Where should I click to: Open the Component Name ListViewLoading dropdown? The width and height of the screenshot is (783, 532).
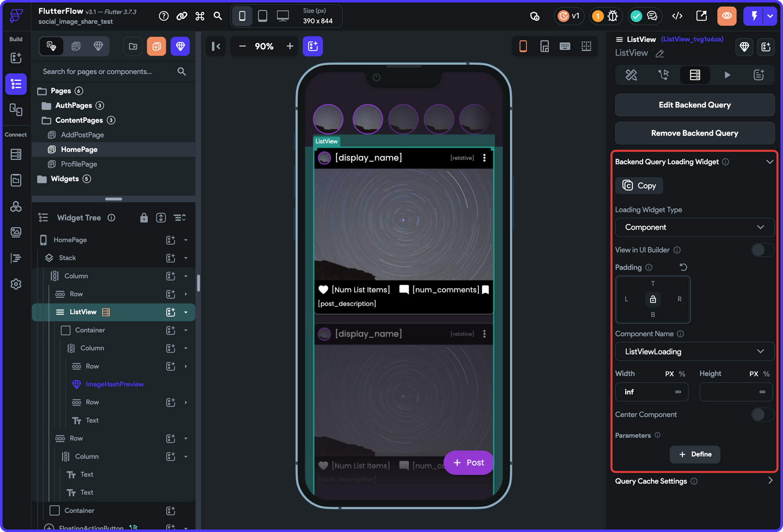click(695, 352)
